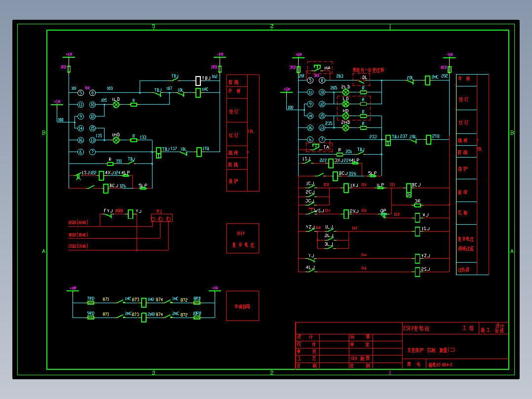532x399 pixels.
Task: Select the 2LD lamp symbol
Action: [346, 92]
